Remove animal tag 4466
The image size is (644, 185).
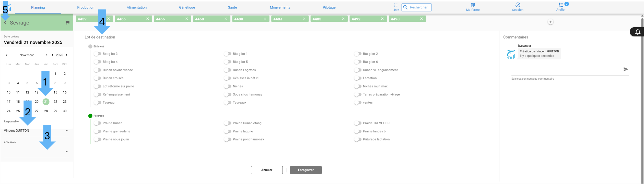coord(187,19)
